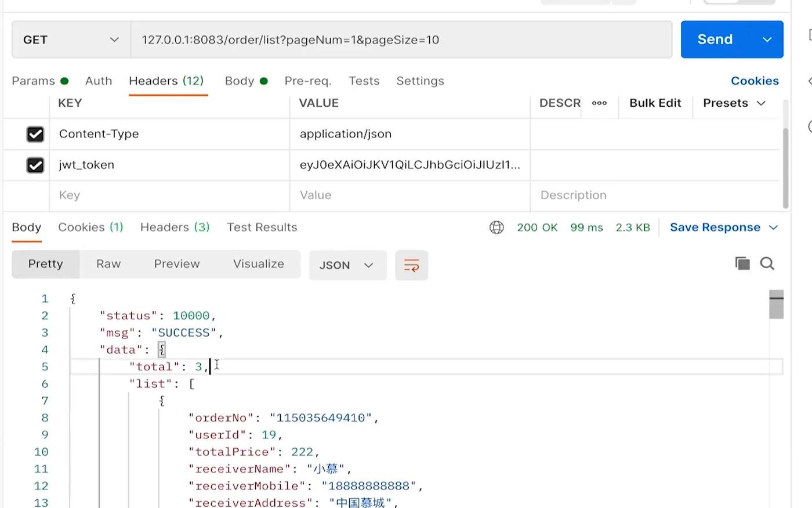Click the 99 ms response time
The image size is (812, 508).
coord(586,228)
